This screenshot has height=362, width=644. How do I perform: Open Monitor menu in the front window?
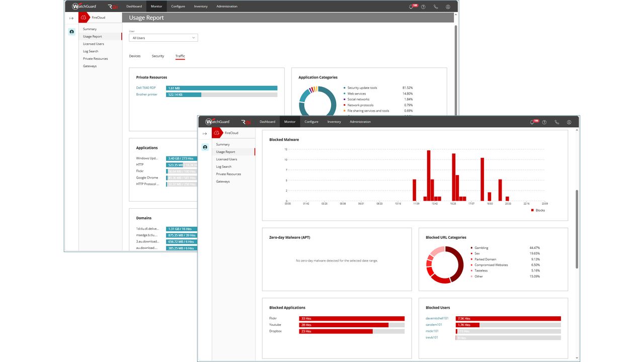[x=290, y=122]
